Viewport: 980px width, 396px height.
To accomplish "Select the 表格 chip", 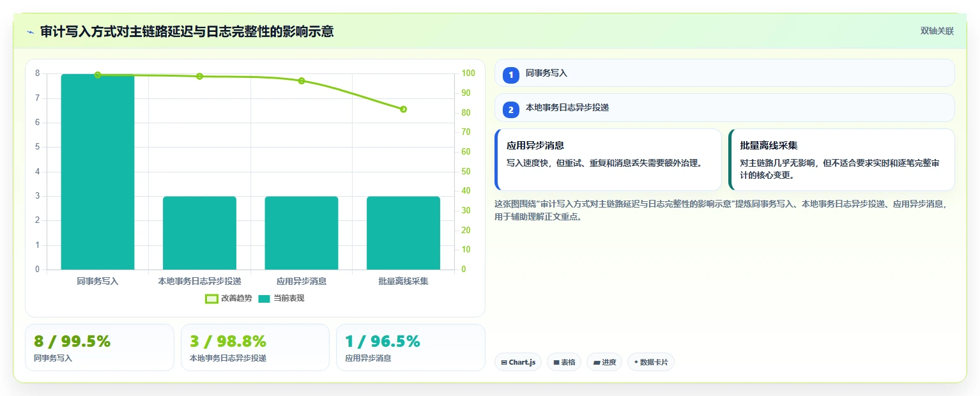I will coord(564,362).
